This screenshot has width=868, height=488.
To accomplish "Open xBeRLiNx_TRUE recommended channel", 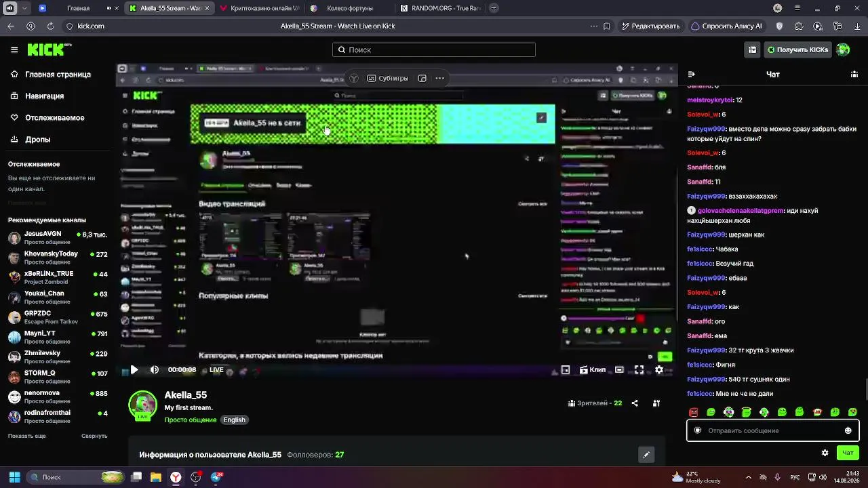I will (58, 277).
